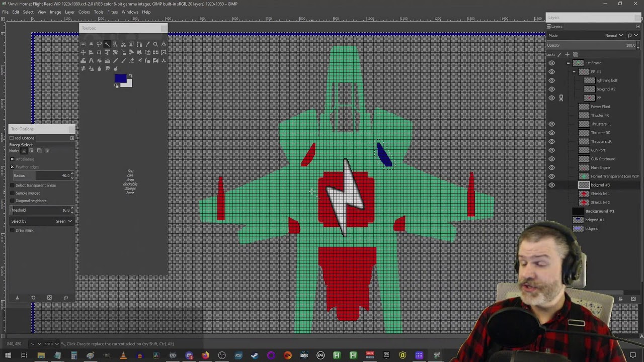Select the Power Plant layer
Viewport: 644px width, 362px height.
click(x=600, y=107)
